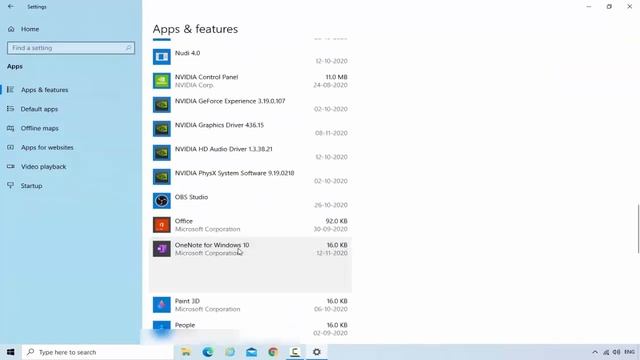
Task: Click the Paint 3D icon
Action: (x=162, y=305)
